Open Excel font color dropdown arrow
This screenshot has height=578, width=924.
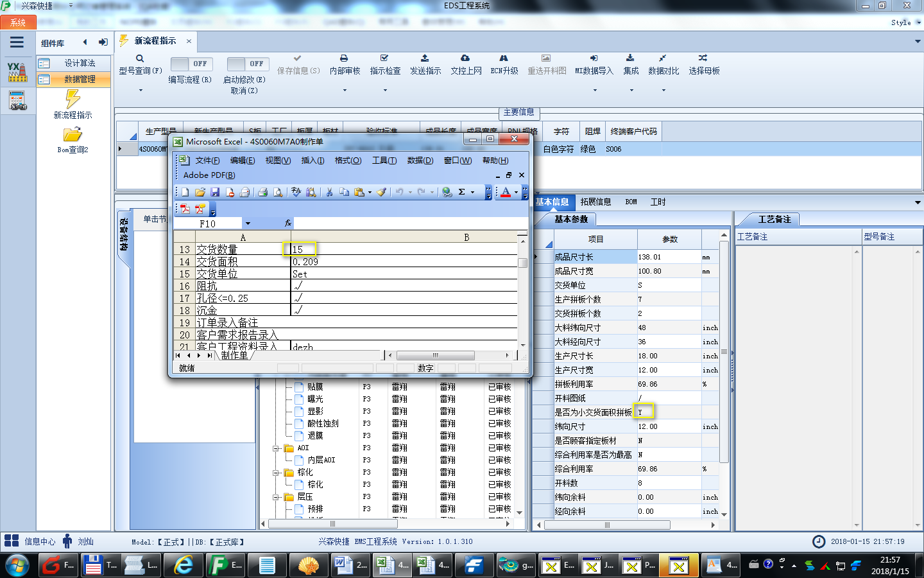coord(516,192)
